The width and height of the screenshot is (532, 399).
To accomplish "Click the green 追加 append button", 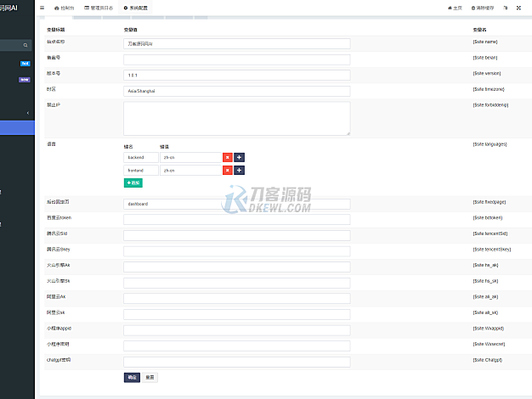I will pos(133,183).
